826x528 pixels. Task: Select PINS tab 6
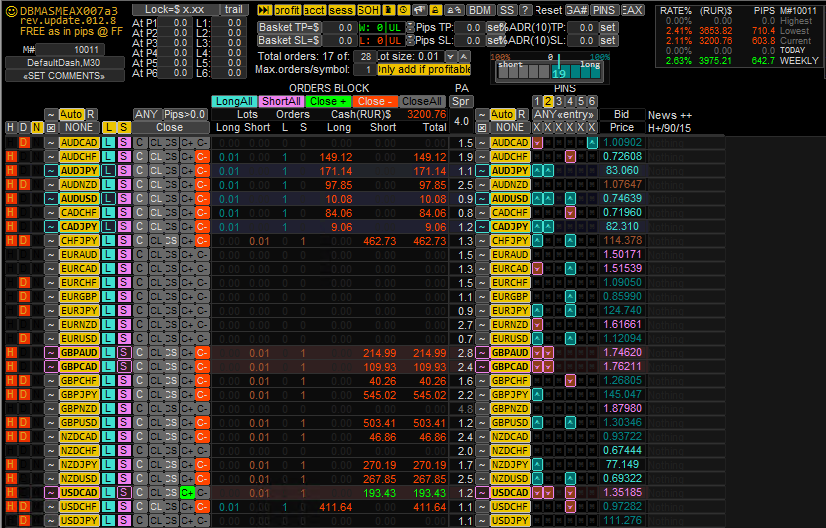[x=592, y=101]
